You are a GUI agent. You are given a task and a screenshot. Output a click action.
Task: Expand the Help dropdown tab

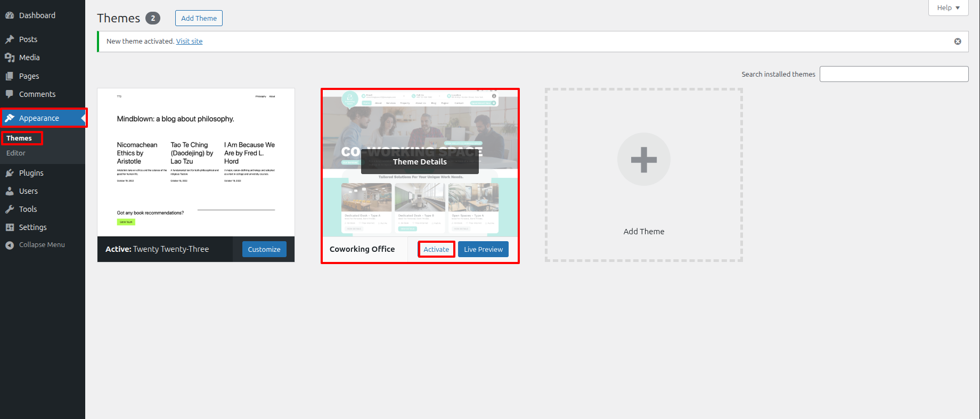(x=948, y=8)
